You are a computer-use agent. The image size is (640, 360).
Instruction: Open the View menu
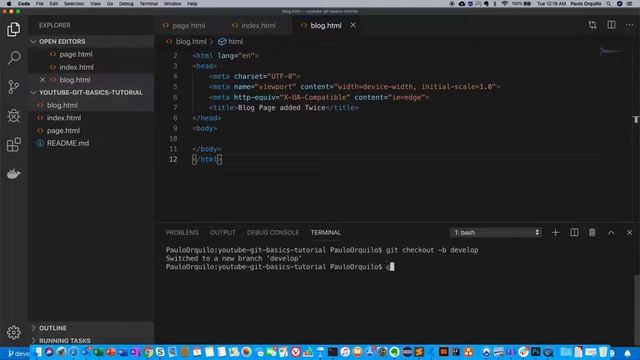[96, 4]
